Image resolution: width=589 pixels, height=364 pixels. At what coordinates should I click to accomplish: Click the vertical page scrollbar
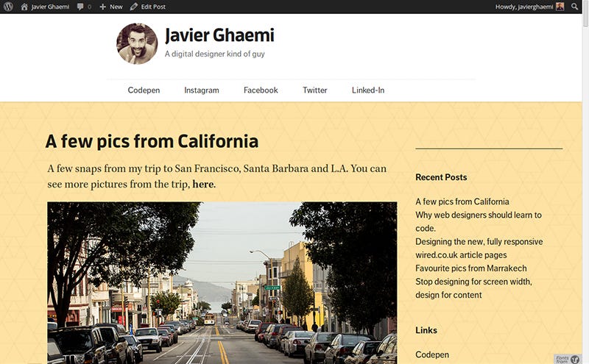(x=585, y=182)
